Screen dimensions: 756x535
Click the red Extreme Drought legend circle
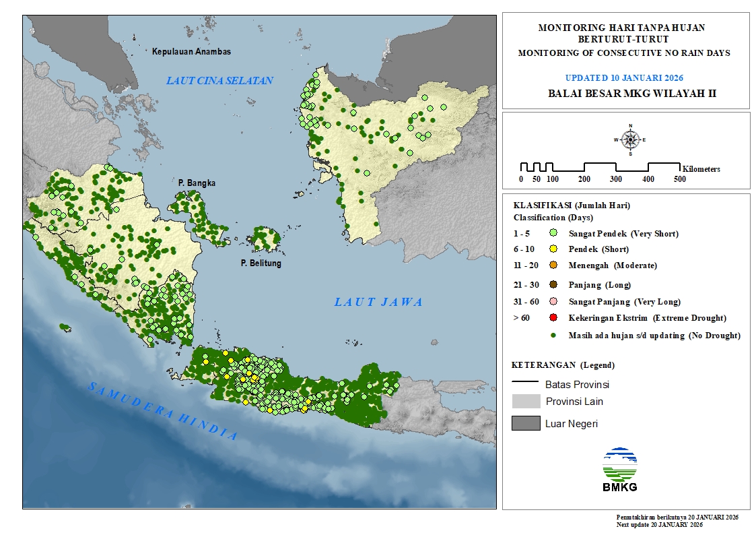point(553,318)
